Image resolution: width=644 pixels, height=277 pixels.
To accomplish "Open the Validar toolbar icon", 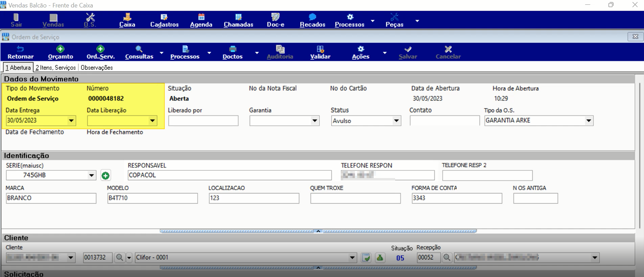I will click(x=320, y=49).
